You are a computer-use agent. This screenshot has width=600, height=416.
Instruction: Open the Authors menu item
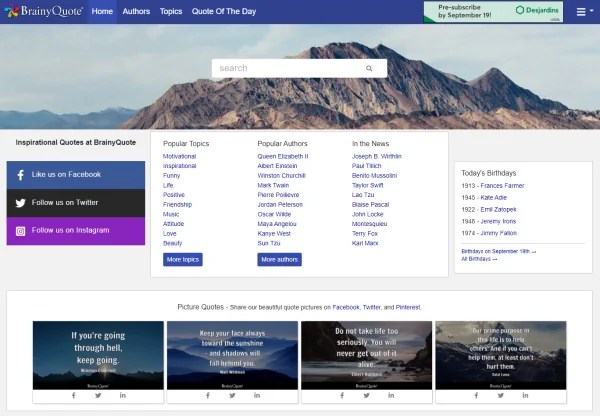pyautogui.click(x=136, y=11)
